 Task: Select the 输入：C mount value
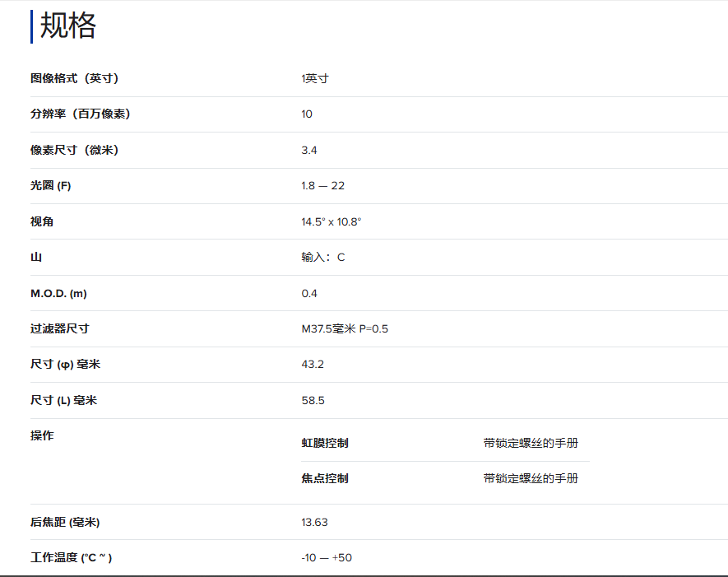click(323, 257)
